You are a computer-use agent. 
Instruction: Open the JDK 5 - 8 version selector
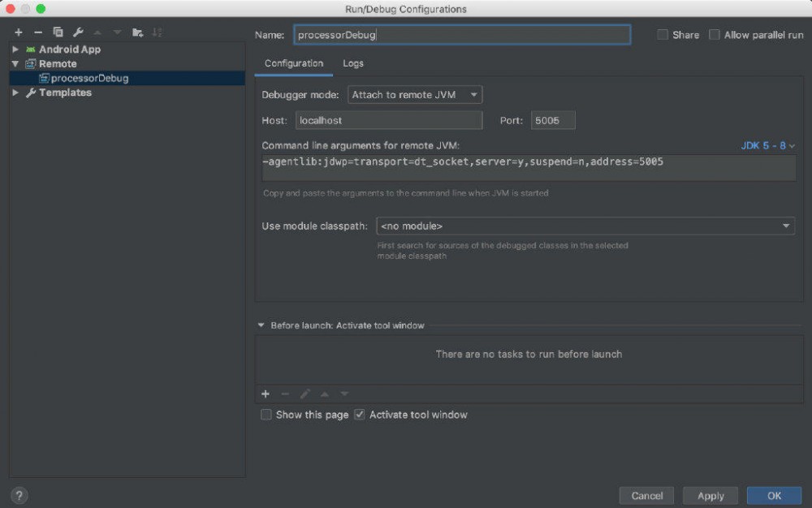point(767,146)
